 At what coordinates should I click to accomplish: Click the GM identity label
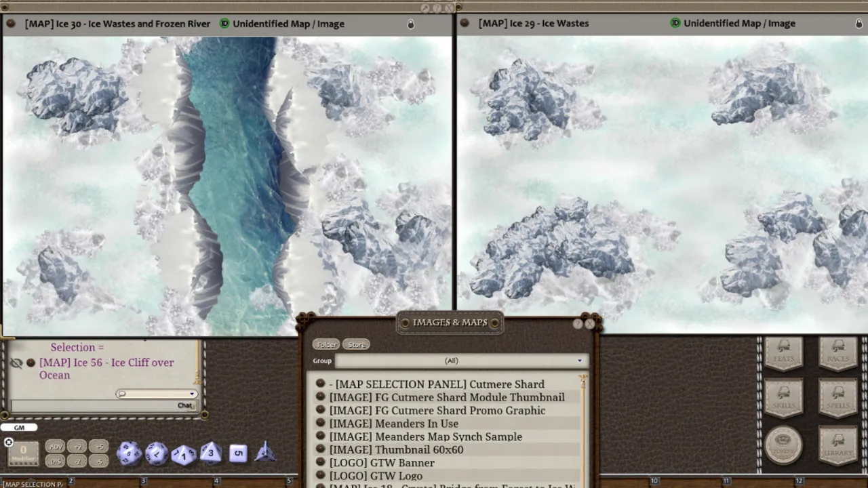point(19,428)
